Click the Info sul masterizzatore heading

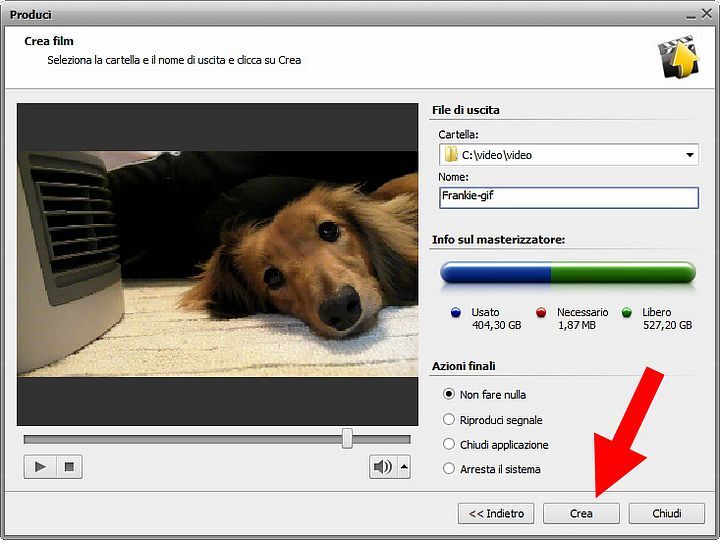498,240
